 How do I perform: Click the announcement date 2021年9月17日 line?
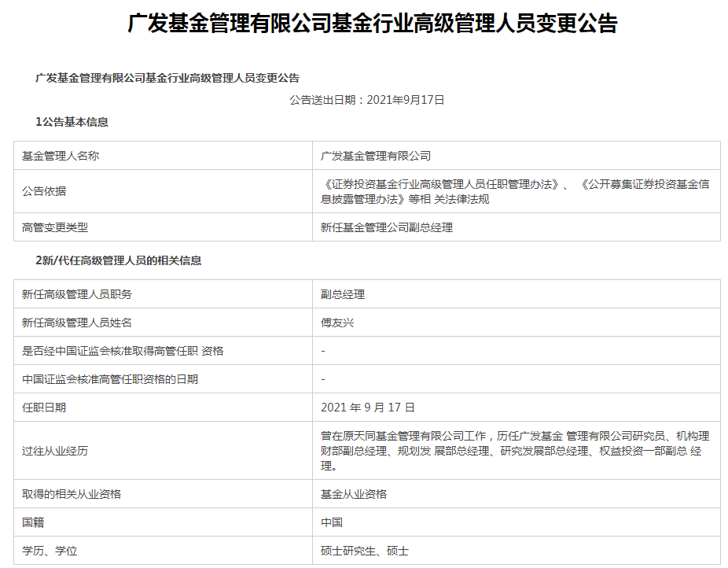pyautogui.click(x=367, y=100)
